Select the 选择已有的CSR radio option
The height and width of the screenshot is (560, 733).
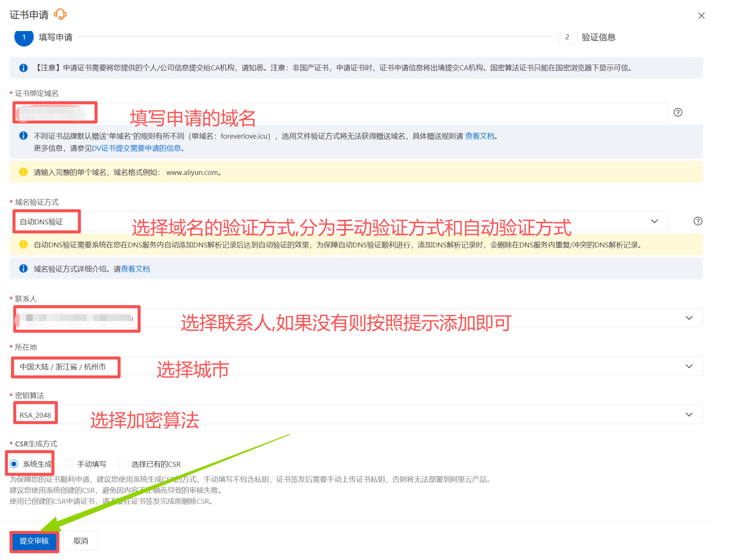tap(123, 464)
